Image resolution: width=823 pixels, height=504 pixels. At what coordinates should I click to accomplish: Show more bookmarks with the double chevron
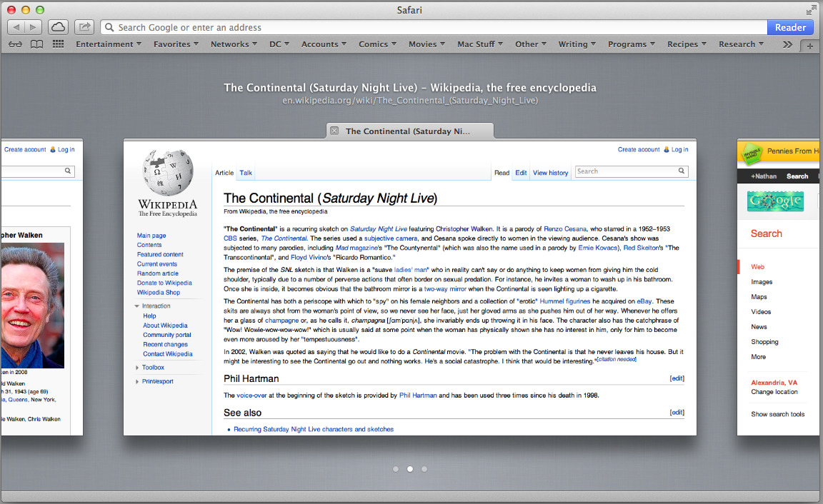click(787, 44)
